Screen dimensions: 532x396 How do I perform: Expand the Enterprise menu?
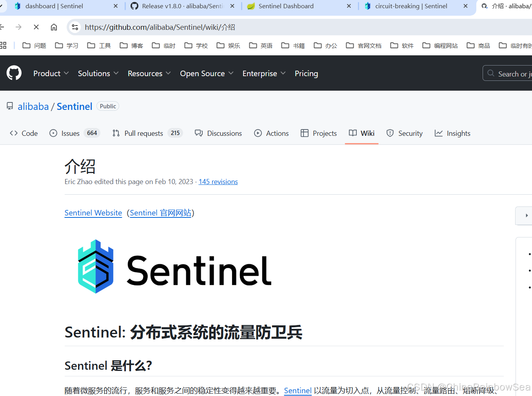click(264, 73)
